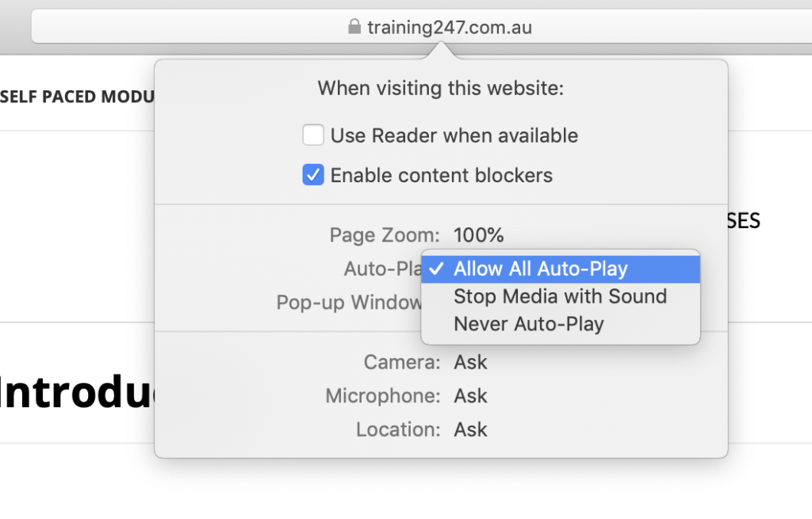Screen dimensions: 812x519
Task: Open the Page Zoom 100% dropdown
Action: [478, 235]
